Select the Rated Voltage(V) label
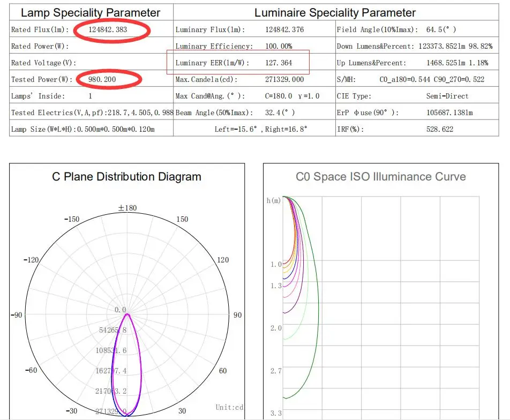This screenshot has width=510, height=420. (x=43, y=63)
